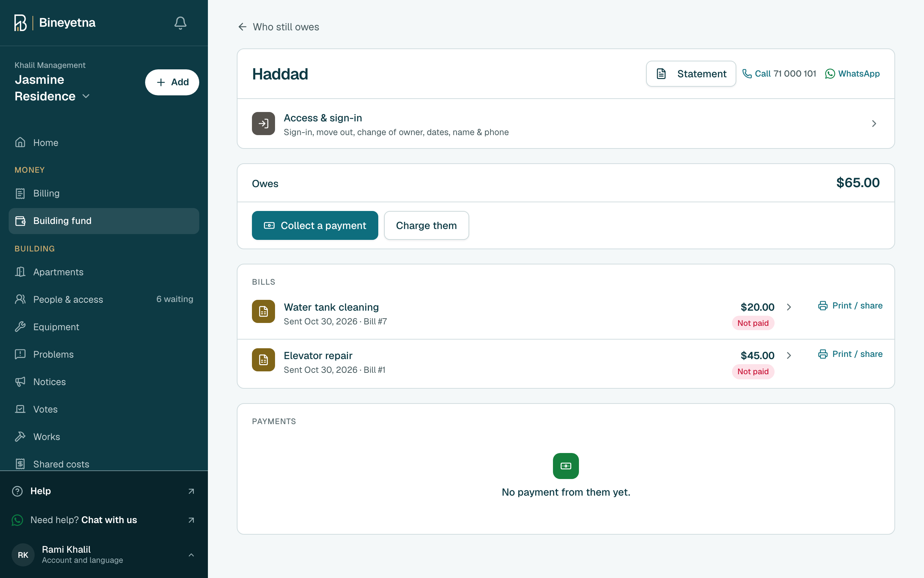Viewport: 924px width, 578px height.
Task: Click the green payment icon in Payments
Action: click(x=566, y=466)
